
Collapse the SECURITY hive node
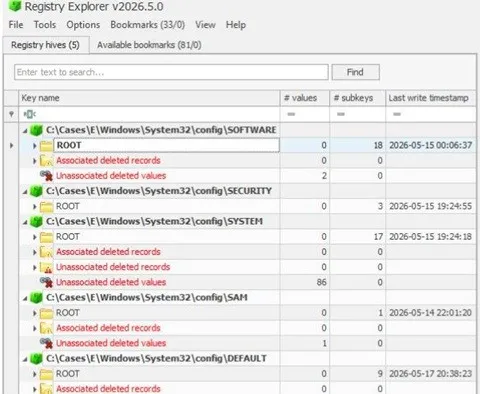[x=25, y=192]
